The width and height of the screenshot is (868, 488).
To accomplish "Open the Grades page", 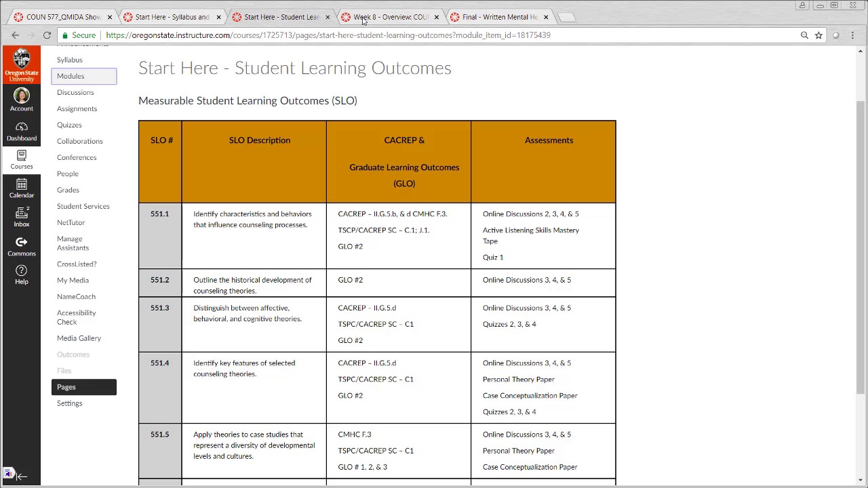I will click(x=68, y=190).
